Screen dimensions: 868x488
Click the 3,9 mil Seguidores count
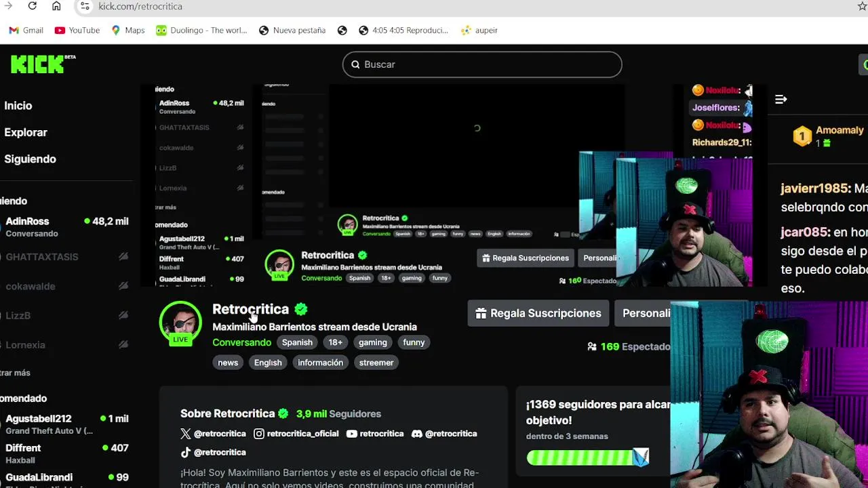pyautogui.click(x=338, y=413)
